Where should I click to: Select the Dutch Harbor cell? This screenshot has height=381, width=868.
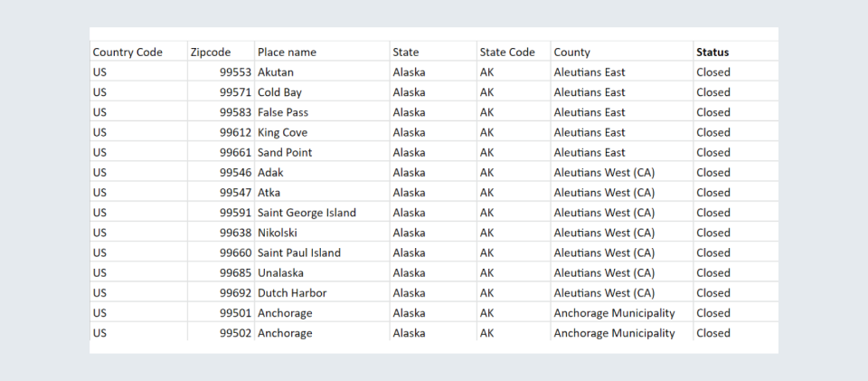coord(292,292)
